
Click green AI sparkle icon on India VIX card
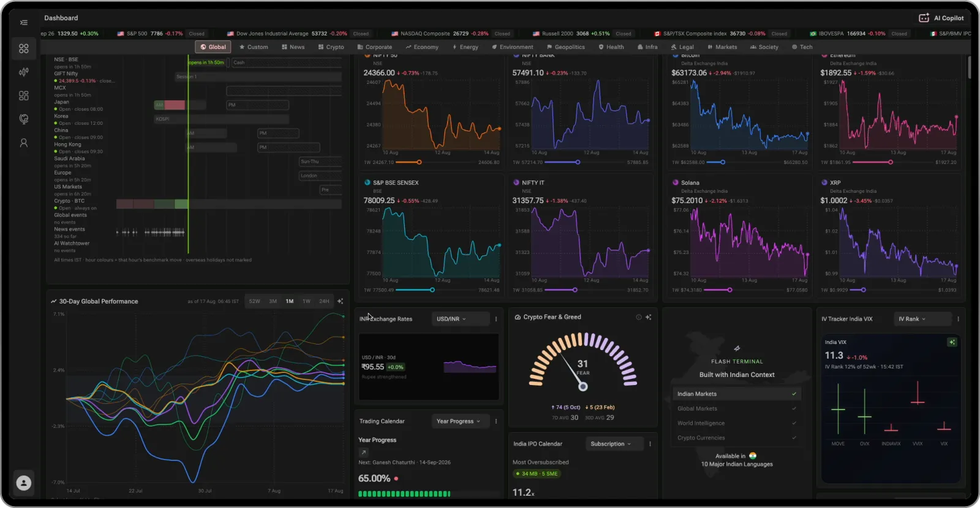pyautogui.click(x=952, y=342)
